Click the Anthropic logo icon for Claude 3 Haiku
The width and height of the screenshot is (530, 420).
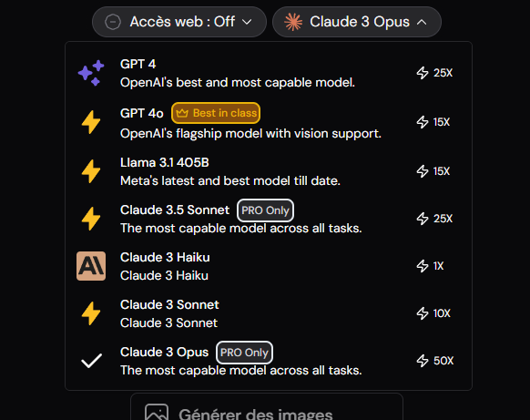pyautogui.click(x=91, y=266)
